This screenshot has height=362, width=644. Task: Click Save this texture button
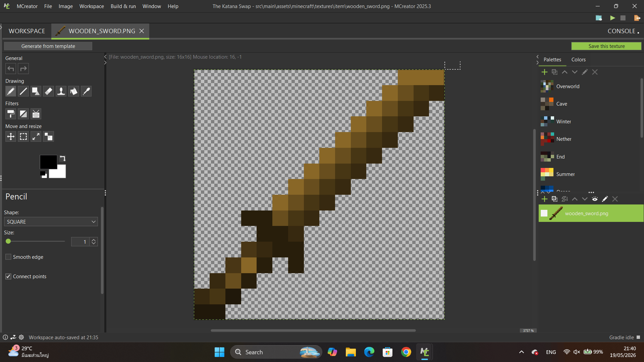[606, 46]
